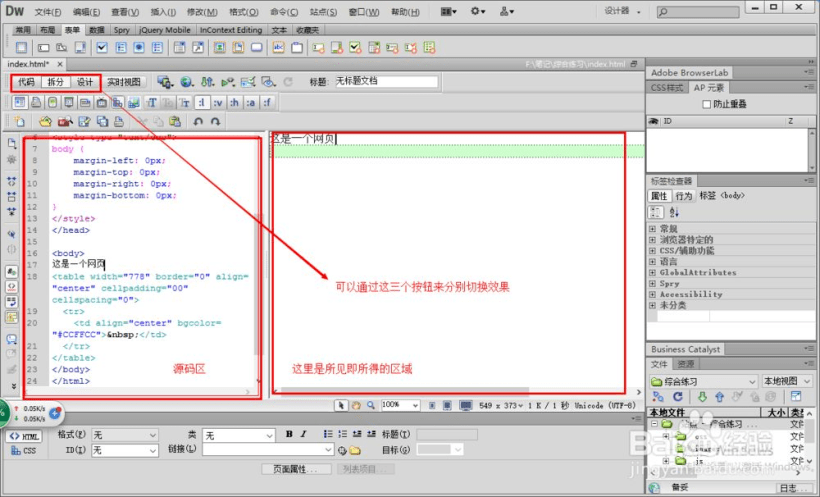This screenshot has height=497, width=820.
Task: Toggle the 防止重叠 checkbox
Action: click(x=707, y=104)
